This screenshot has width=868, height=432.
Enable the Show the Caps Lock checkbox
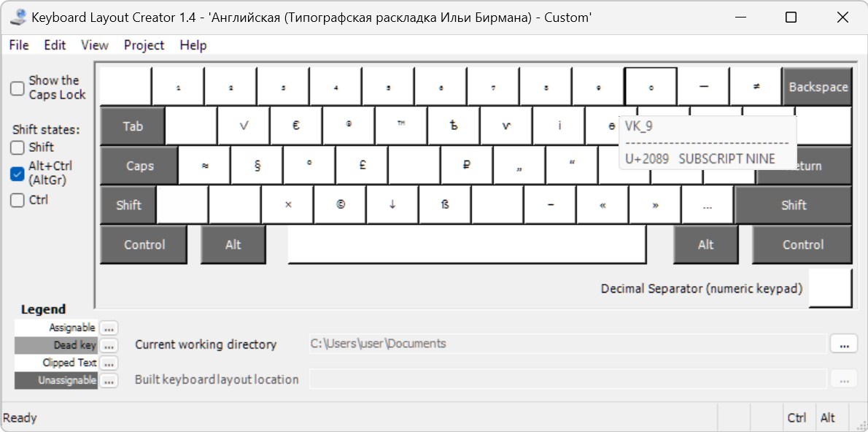tap(18, 88)
